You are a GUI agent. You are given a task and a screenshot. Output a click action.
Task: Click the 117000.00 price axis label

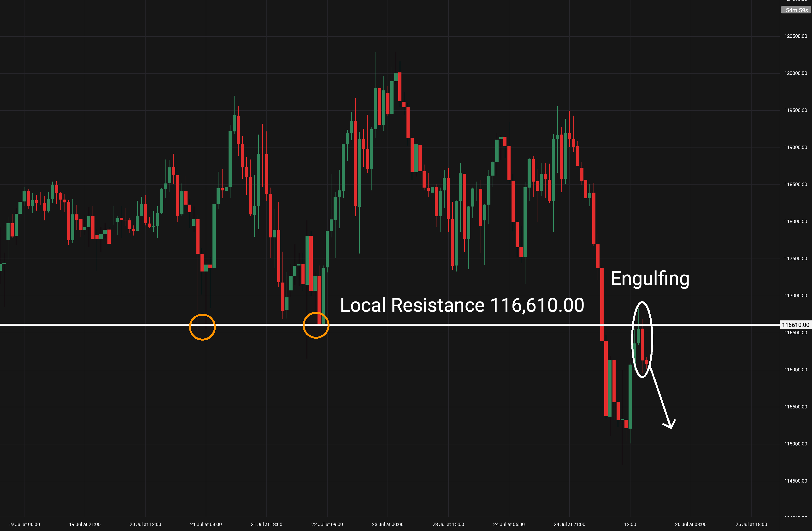click(796, 295)
